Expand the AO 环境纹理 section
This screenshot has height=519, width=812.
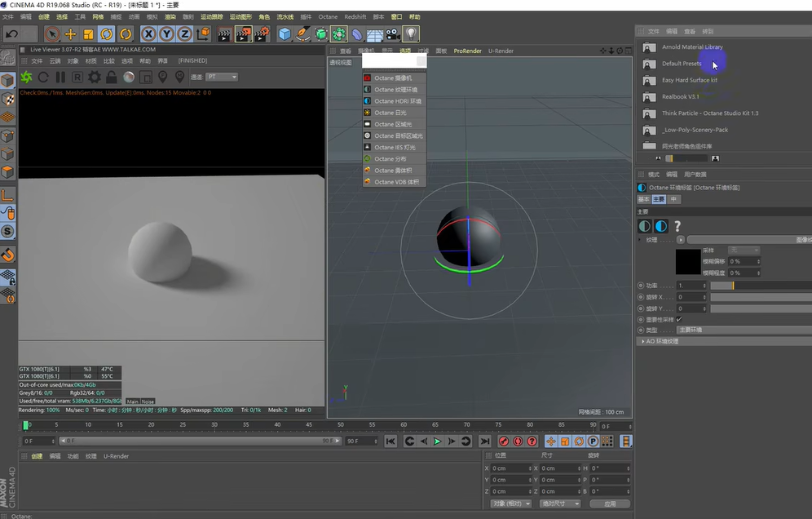point(661,341)
